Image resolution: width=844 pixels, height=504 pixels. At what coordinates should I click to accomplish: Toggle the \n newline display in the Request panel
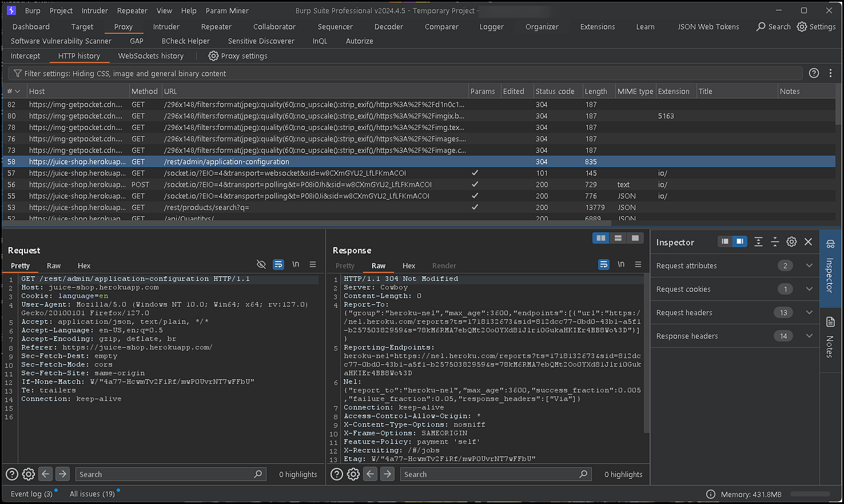(x=296, y=264)
